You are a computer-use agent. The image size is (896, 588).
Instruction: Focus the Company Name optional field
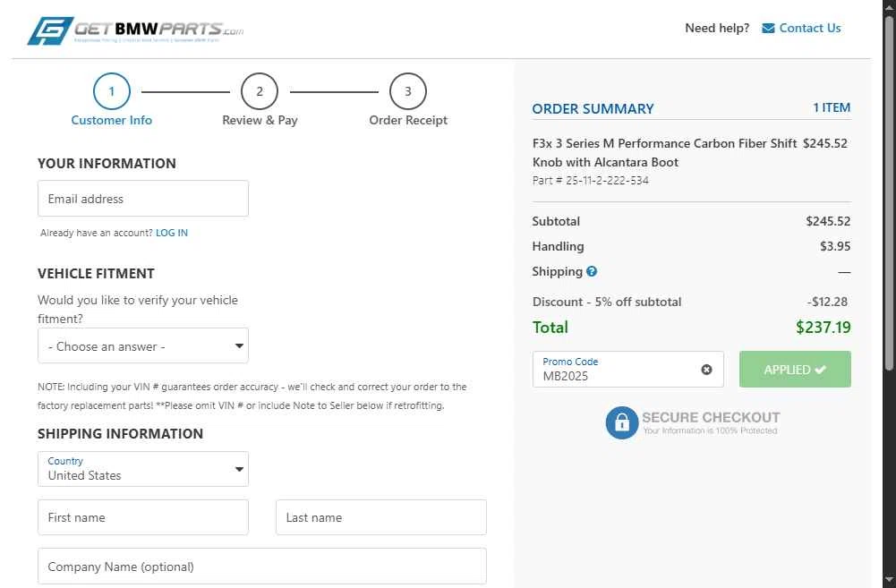(262, 567)
